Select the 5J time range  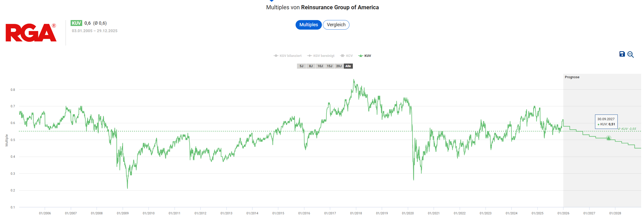point(301,66)
